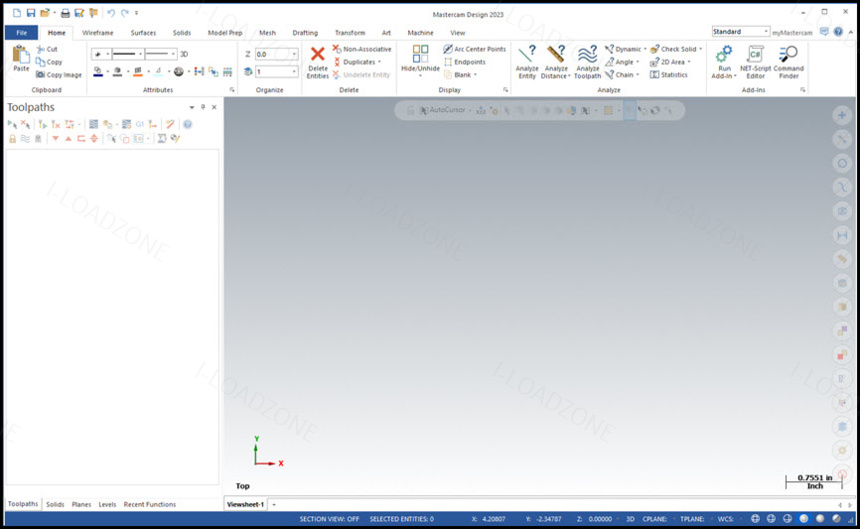Click the circle tool in right sidebar
Image resolution: width=860 pixels, height=529 pixels.
coord(842,163)
